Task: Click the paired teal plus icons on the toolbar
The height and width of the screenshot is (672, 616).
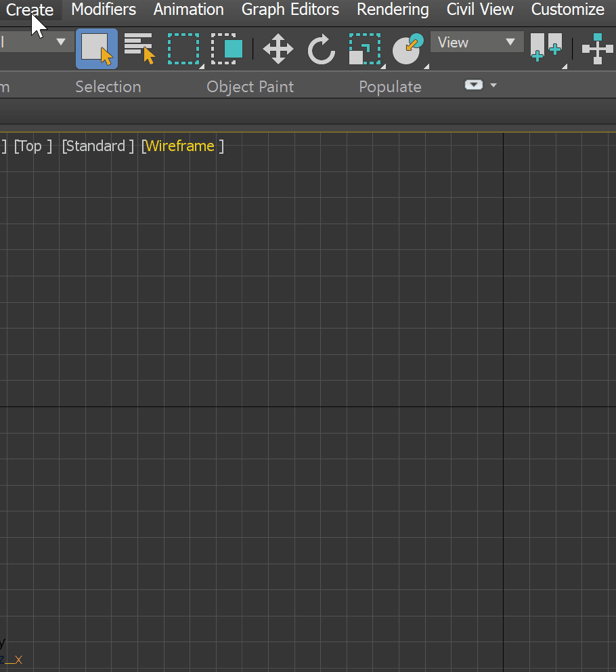Action: 546,48
